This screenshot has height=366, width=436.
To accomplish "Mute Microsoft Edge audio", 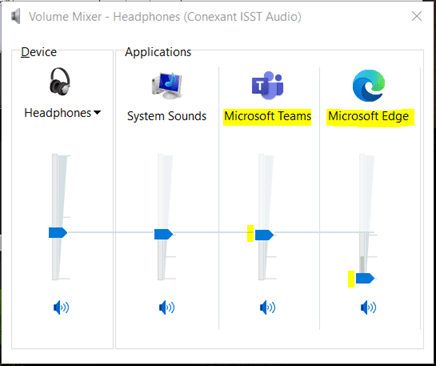I will pos(368,307).
